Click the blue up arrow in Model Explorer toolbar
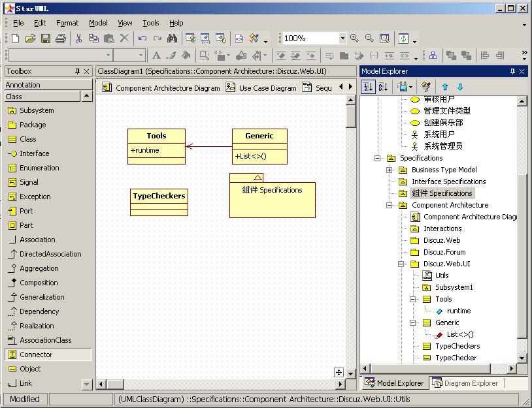This screenshot has height=408, width=532. pos(444,86)
